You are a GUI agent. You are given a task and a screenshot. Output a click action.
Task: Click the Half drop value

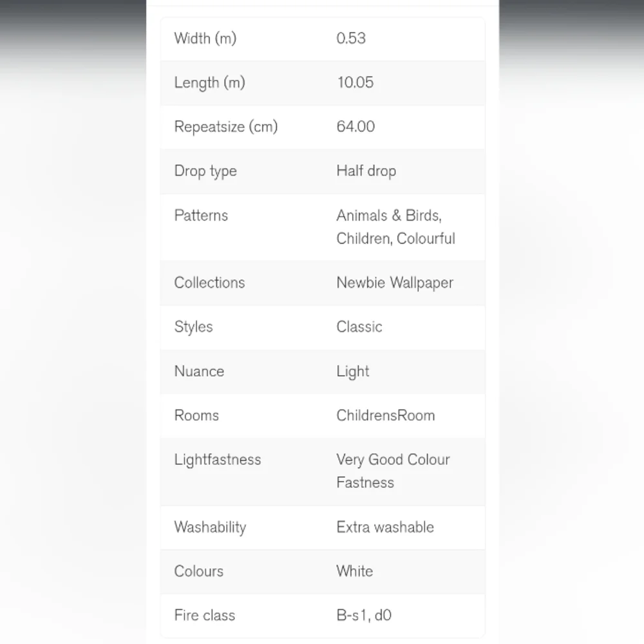coord(366,171)
